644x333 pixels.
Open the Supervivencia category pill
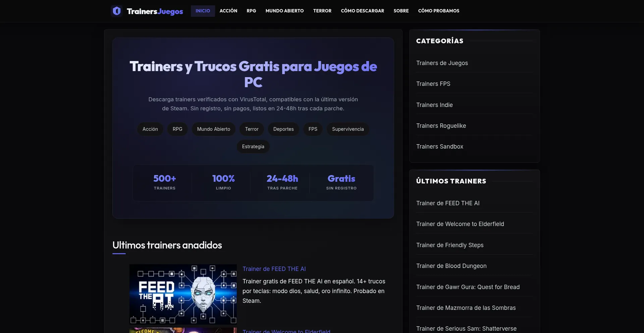[x=348, y=129]
